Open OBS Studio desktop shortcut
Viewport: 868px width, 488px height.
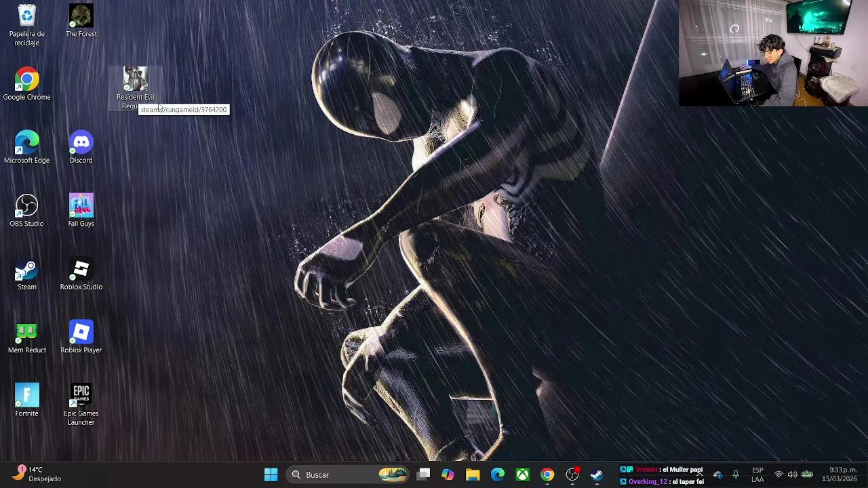(26, 210)
